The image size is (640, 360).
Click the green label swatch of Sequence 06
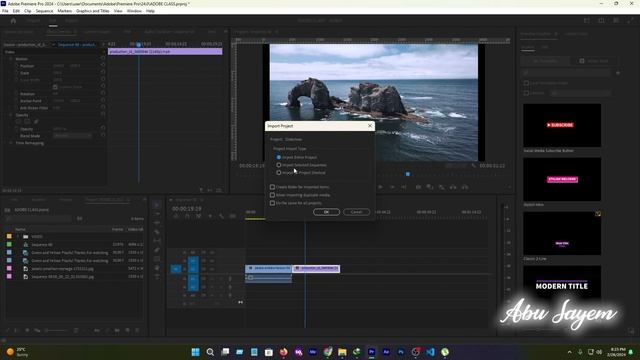click(x=9, y=244)
